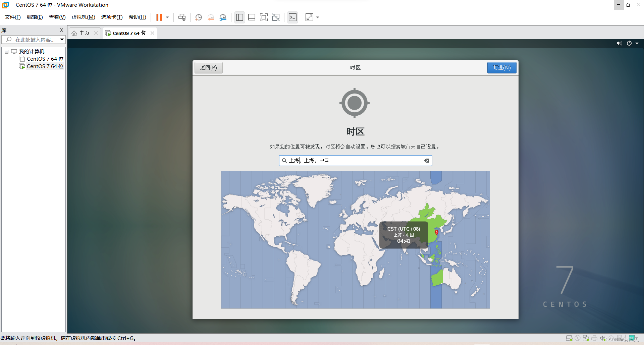Open the 帮助(H) menu
Screen dimensions: 644x345
(x=138, y=17)
